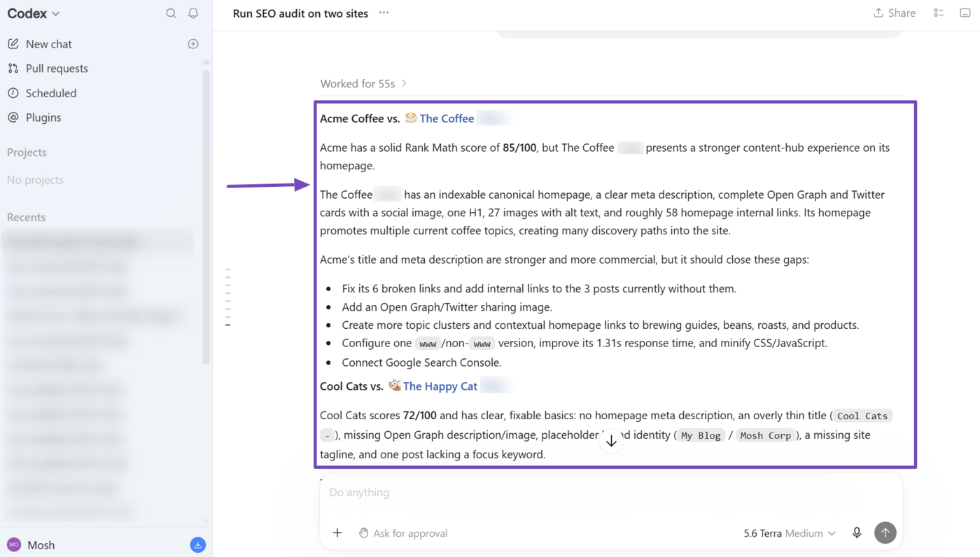The image size is (980, 557).
Task: Open the Scheduled section
Action: point(51,93)
